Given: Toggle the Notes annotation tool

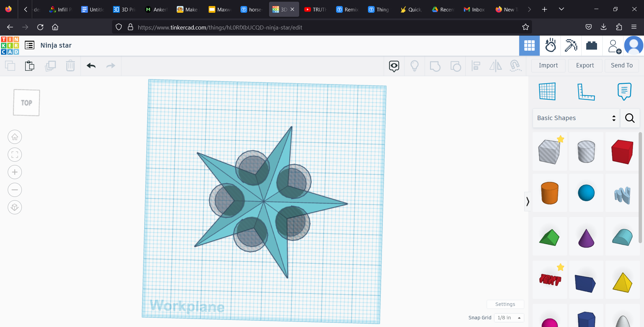Looking at the screenshot, I should (394, 66).
